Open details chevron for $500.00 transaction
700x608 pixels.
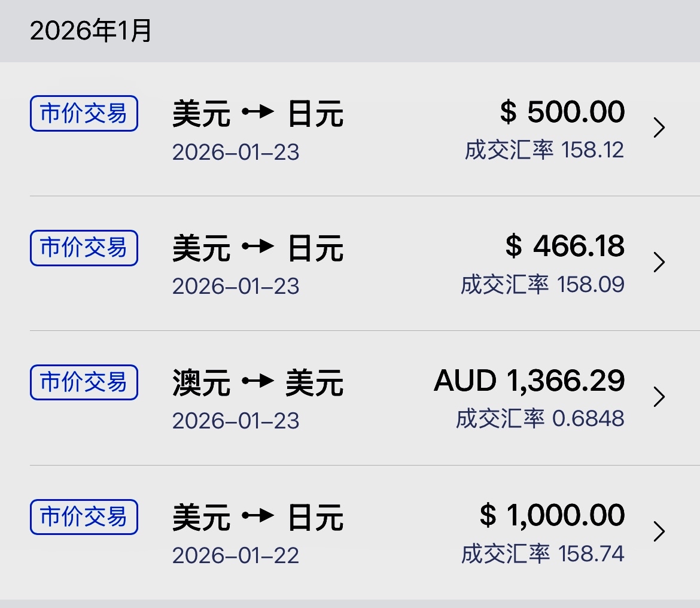(x=659, y=128)
